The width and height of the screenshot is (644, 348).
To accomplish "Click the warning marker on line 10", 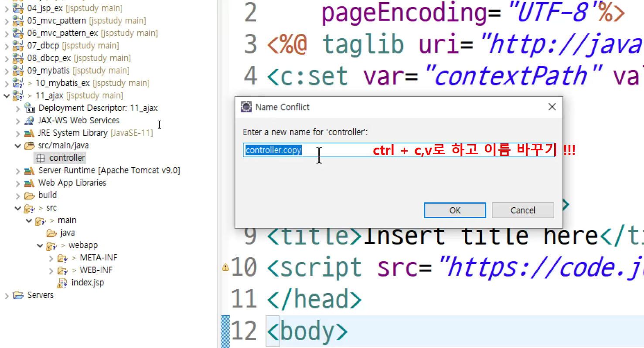I will 225,267.
